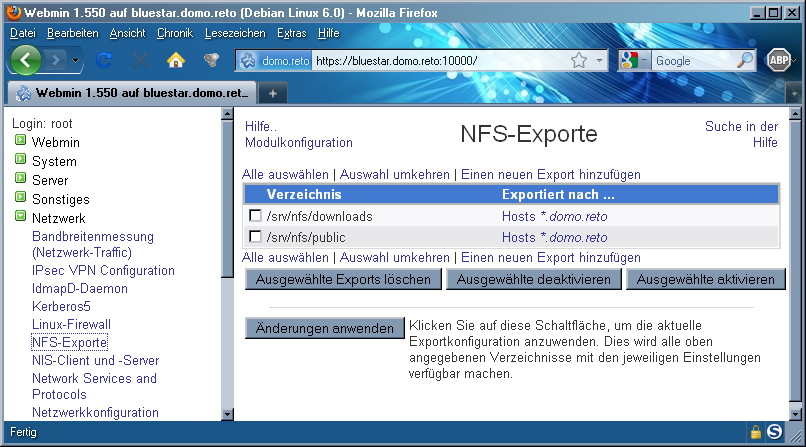Tick the /srv/nfs/public checkbox
The height and width of the screenshot is (447, 806).
click(255, 237)
